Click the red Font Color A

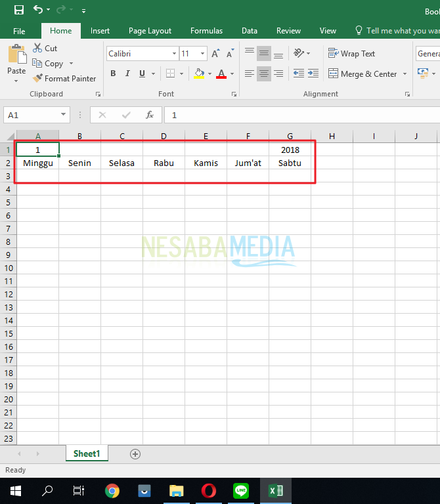(x=221, y=73)
